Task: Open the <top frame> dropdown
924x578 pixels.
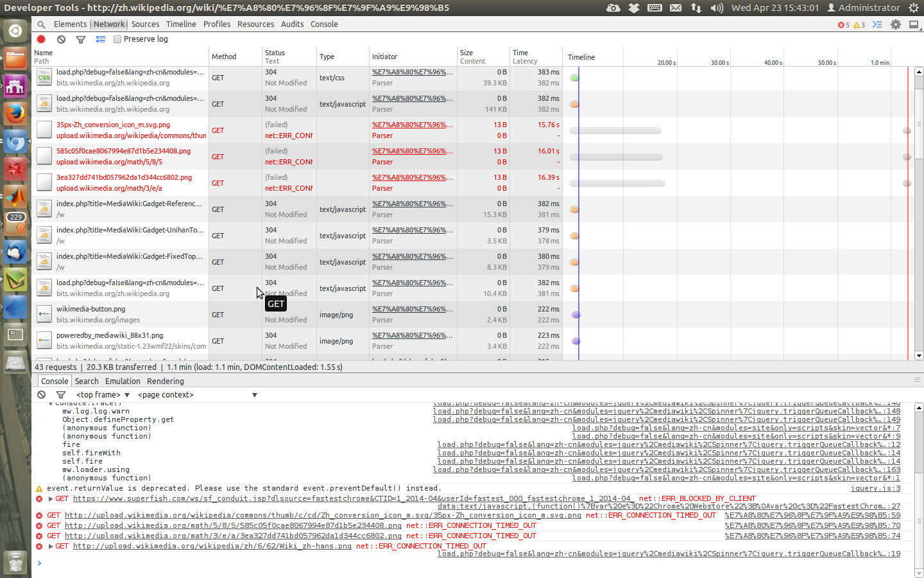Action: click(x=103, y=395)
